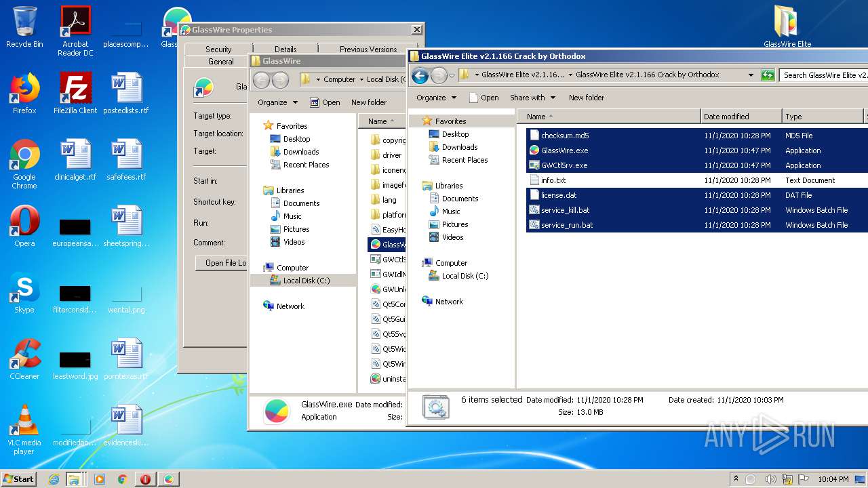Open Windows Media Player taskbar icon
Viewport: 868px width, 488px height.
[x=100, y=479]
